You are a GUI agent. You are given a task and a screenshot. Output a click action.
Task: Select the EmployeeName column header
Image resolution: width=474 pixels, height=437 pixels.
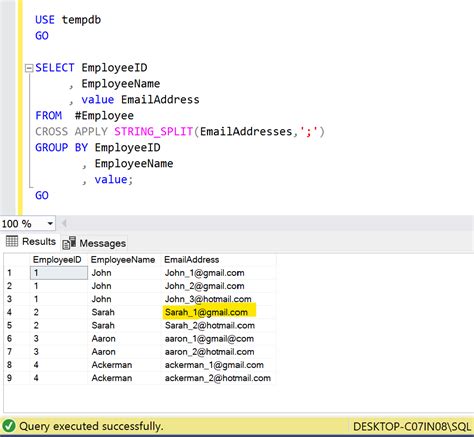pos(124,260)
